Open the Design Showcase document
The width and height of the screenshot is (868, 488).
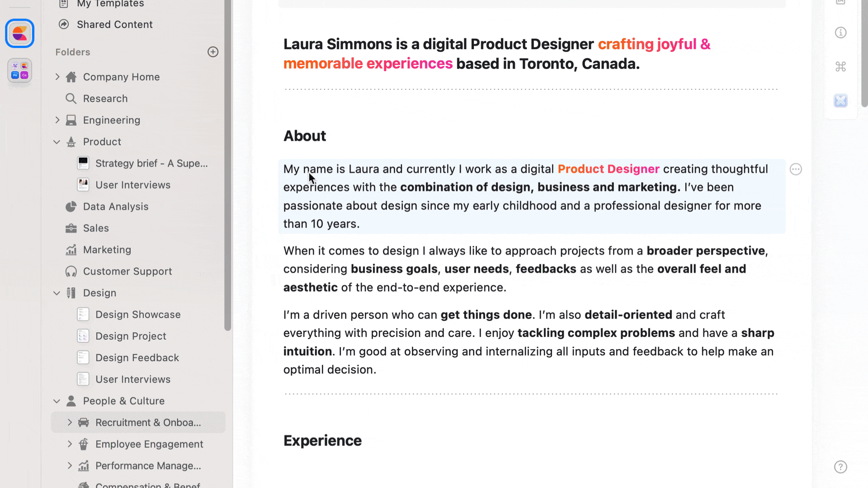(138, 314)
